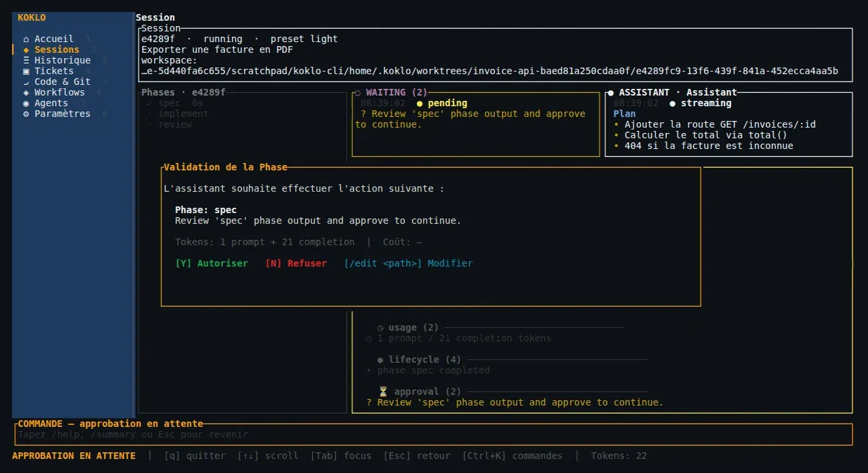Screen dimensions: 868x473
Task: Click [q] quitter in the status bar
Action: 195,456
